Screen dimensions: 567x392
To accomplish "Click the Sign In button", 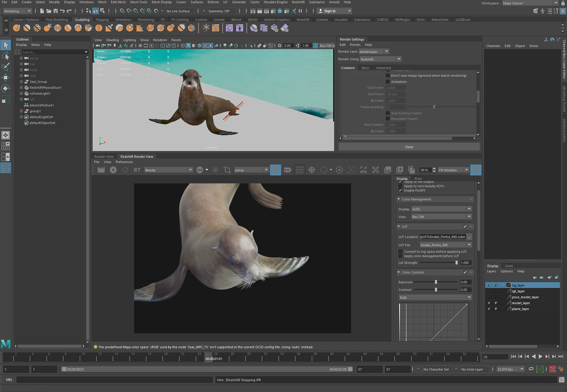I will point(334,11).
